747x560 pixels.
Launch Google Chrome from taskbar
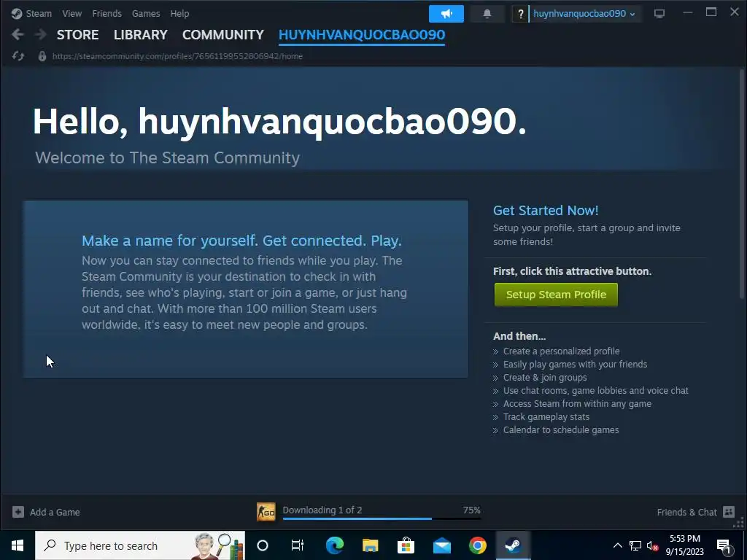[477, 545]
